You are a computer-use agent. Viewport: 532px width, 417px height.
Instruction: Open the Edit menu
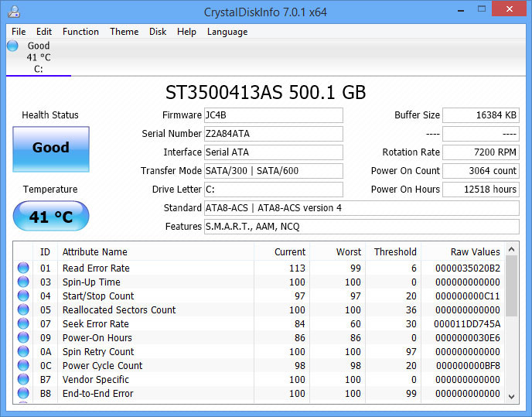pos(44,32)
